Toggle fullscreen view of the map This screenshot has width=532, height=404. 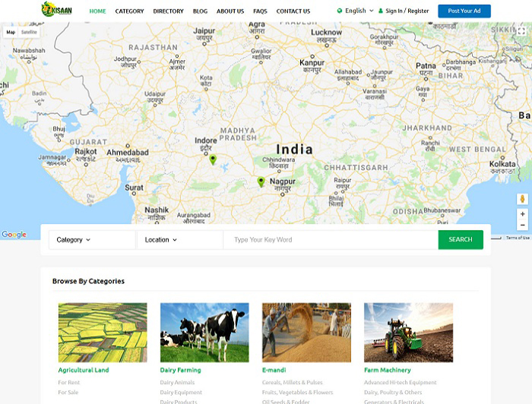pos(521,32)
